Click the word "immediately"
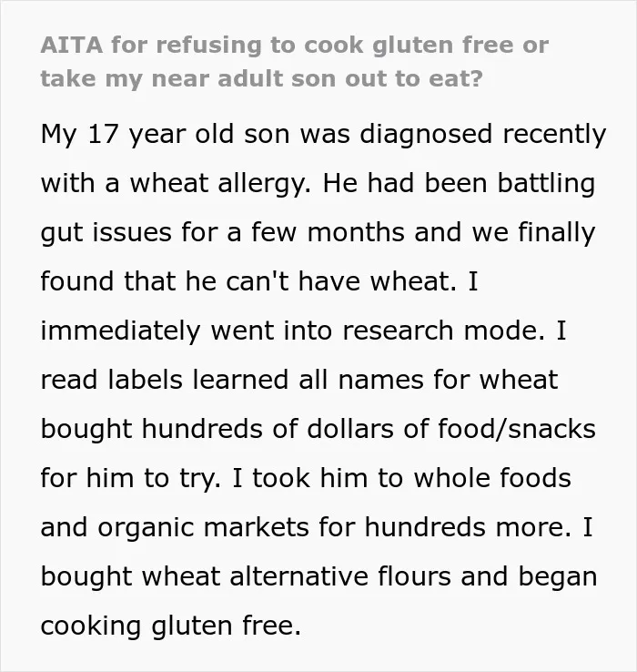 tap(120, 331)
